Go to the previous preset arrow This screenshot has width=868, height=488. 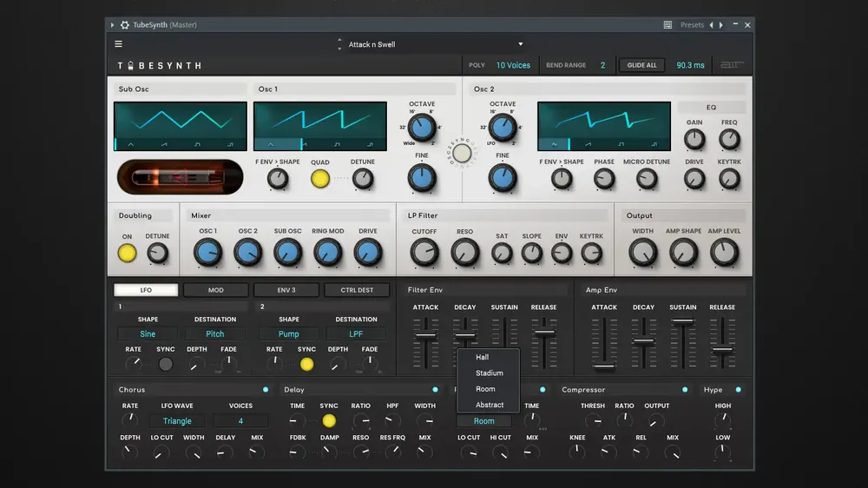pos(712,25)
